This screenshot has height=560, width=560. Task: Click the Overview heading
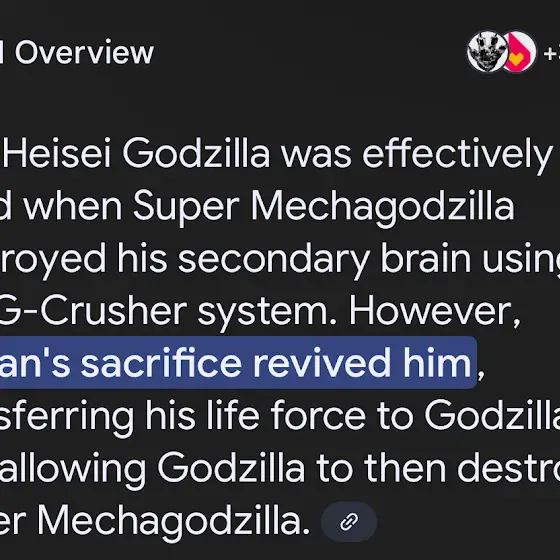84,53
